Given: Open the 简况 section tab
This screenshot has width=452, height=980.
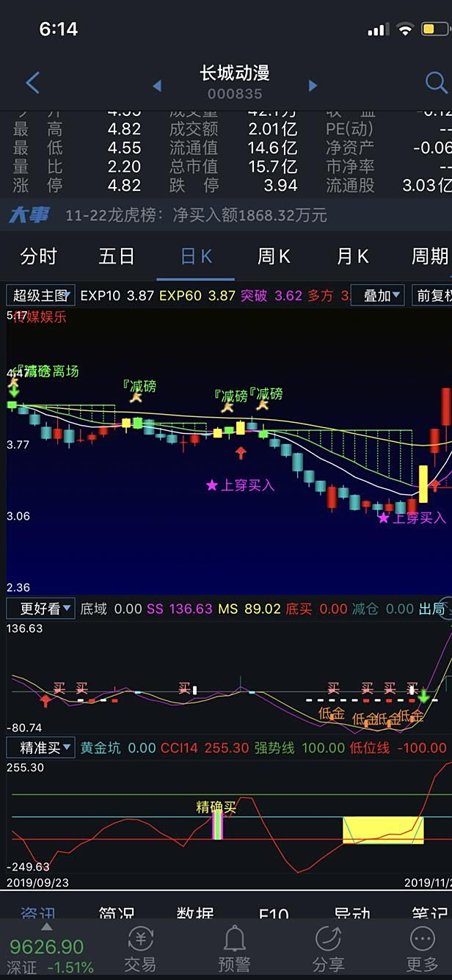Looking at the screenshot, I should [117, 913].
